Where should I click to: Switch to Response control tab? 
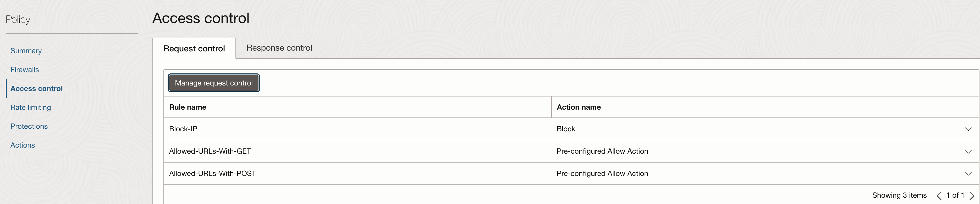(279, 48)
